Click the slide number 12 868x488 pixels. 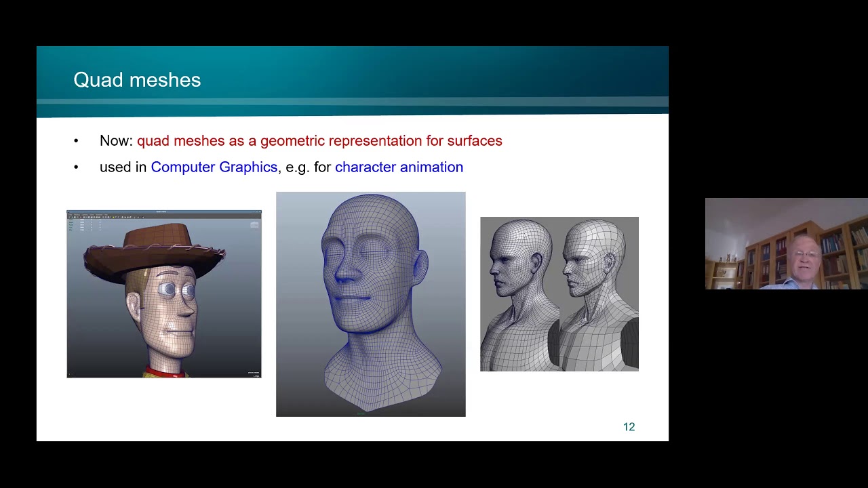pyautogui.click(x=629, y=427)
